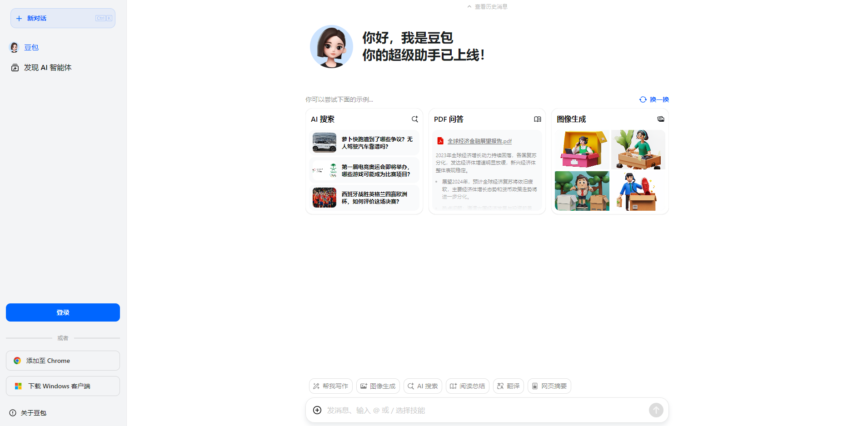
Task: Select the 网页摘要 skill
Action: tap(549, 386)
